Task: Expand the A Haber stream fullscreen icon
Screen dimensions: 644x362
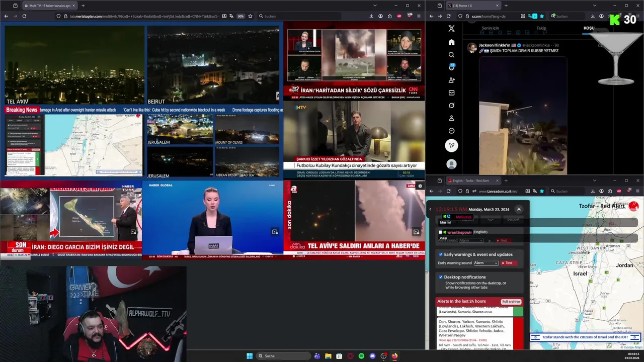Action: (416, 232)
